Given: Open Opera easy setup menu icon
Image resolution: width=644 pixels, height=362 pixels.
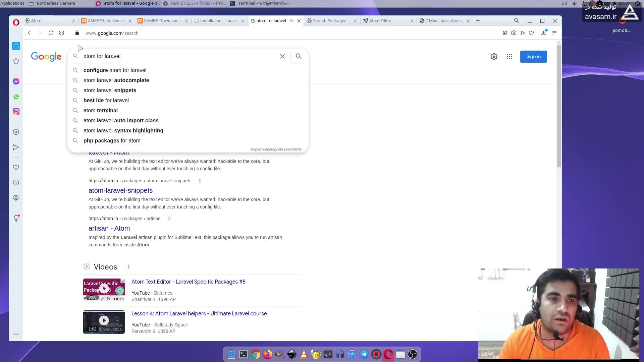Looking at the screenshot, I should click(554, 33).
